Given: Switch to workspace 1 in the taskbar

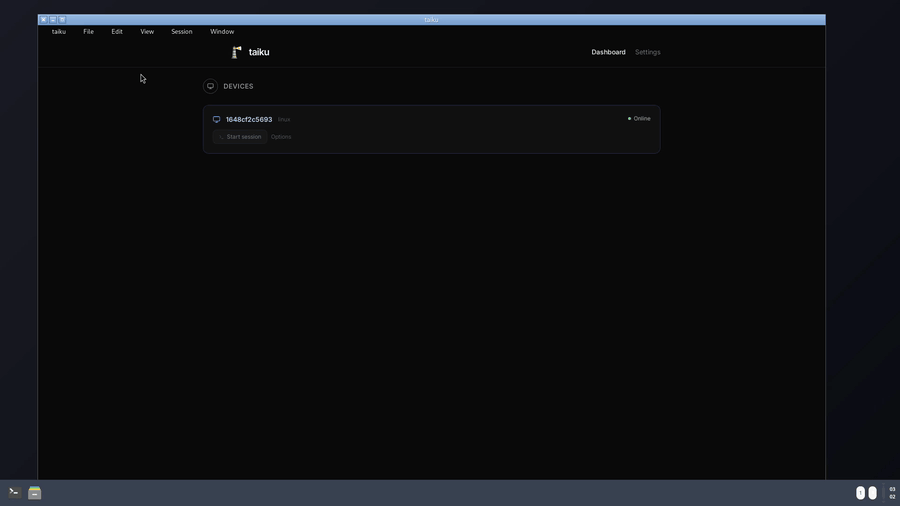Looking at the screenshot, I should [x=860, y=493].
